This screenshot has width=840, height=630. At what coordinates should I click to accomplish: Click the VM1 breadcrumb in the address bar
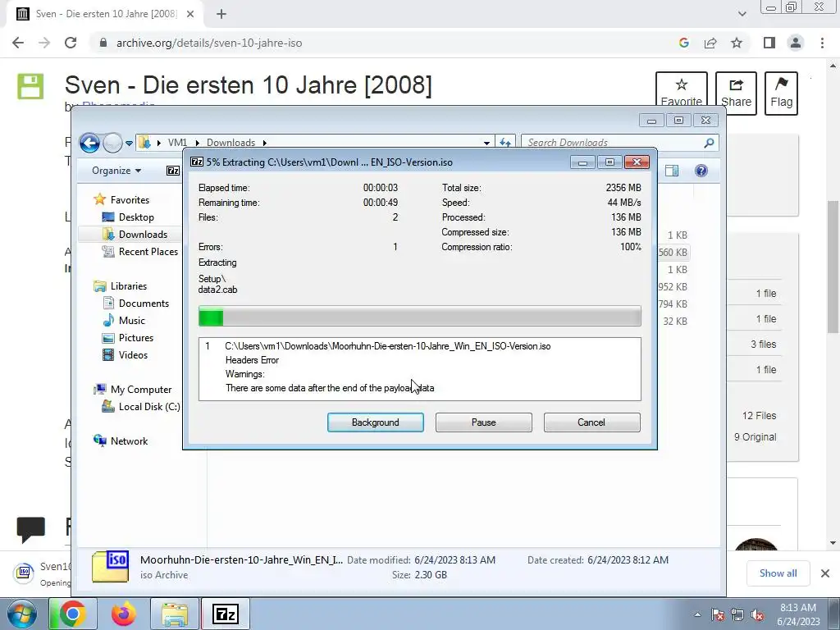(177, 143)
